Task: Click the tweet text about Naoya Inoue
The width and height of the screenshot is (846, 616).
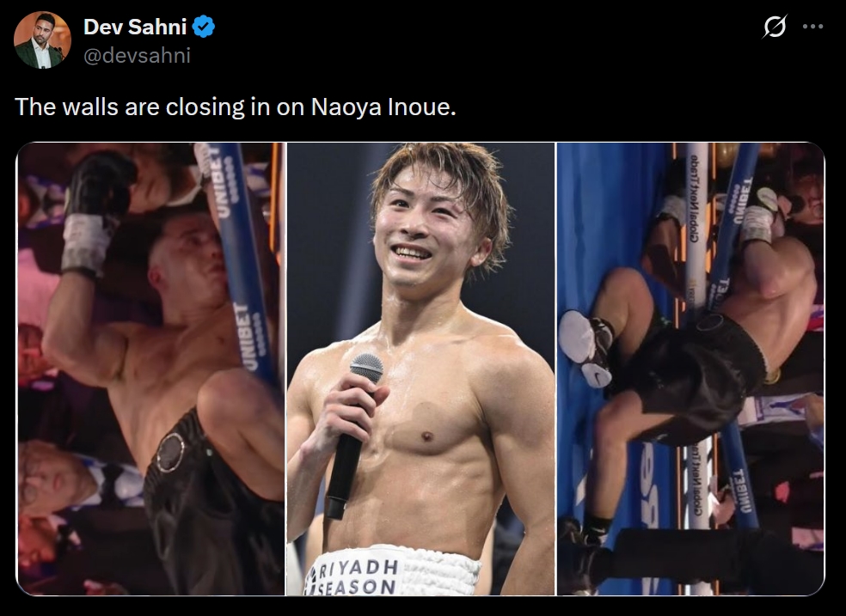Action: tap(236, 107)
